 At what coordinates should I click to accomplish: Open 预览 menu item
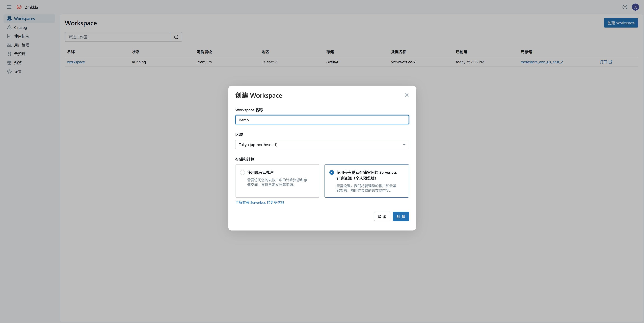[x=29, y=63]
